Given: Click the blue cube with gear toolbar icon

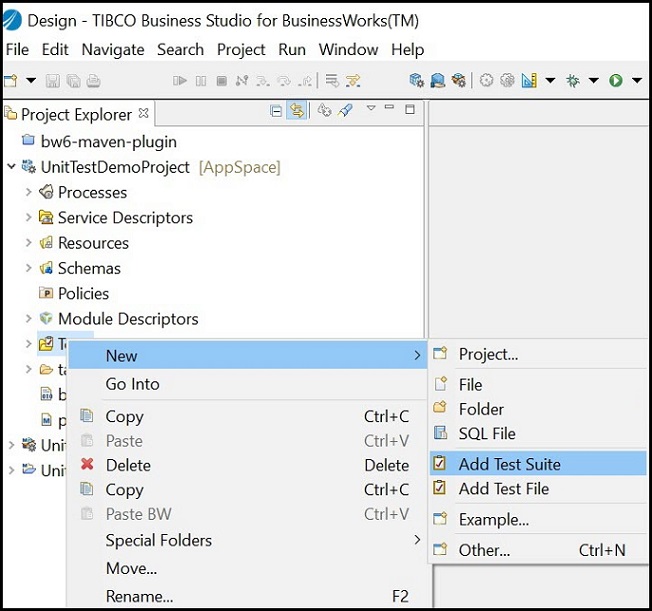Looking at the screenshot, I should (416, 80).
